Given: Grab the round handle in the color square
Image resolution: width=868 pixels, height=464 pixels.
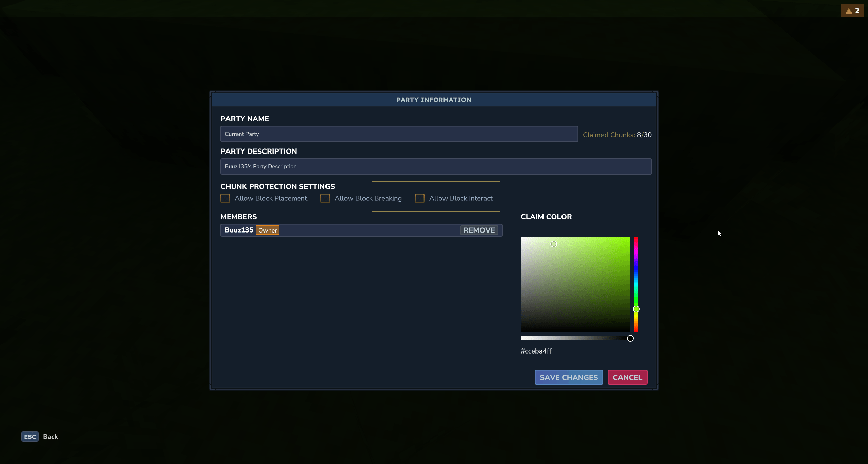Looking at the screenshot, I should pos(554,244).
